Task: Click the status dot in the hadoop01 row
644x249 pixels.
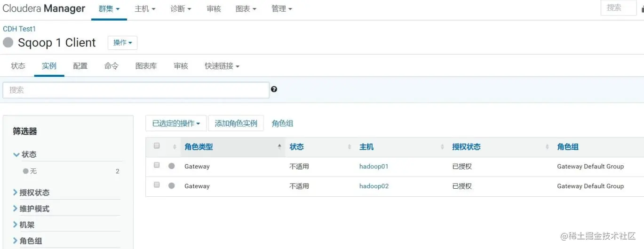Action: point(171,166)
